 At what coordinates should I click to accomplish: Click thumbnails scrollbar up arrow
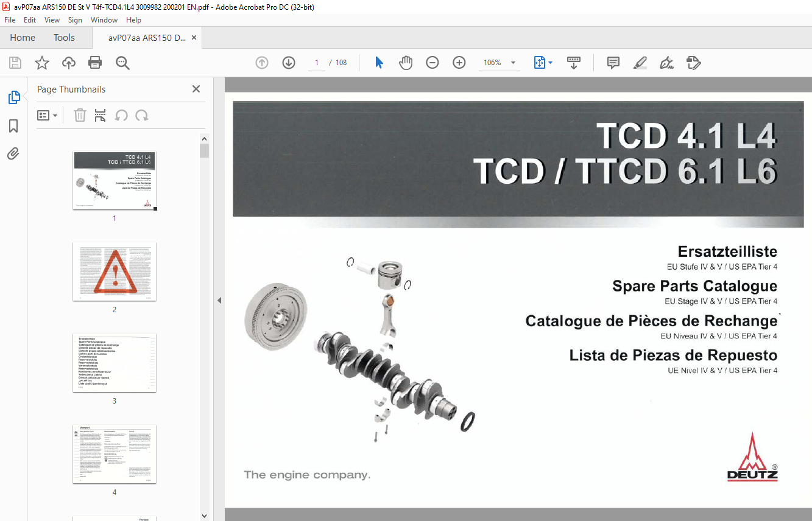(205, 139)
